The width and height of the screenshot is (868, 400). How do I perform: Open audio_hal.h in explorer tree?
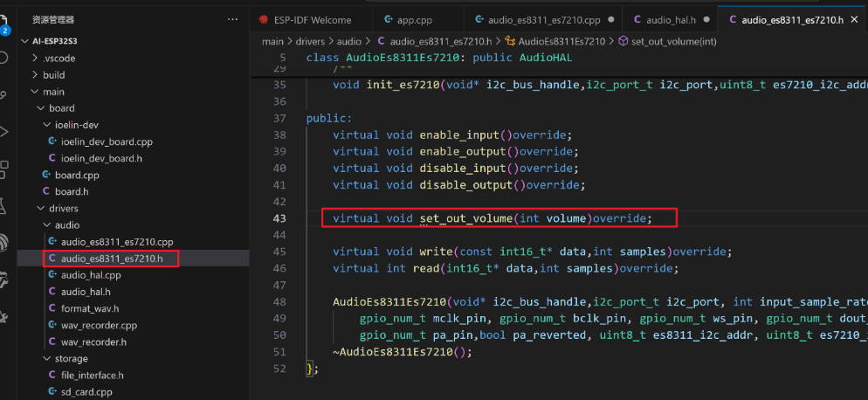pyautogui.click(x=86, y=292)
